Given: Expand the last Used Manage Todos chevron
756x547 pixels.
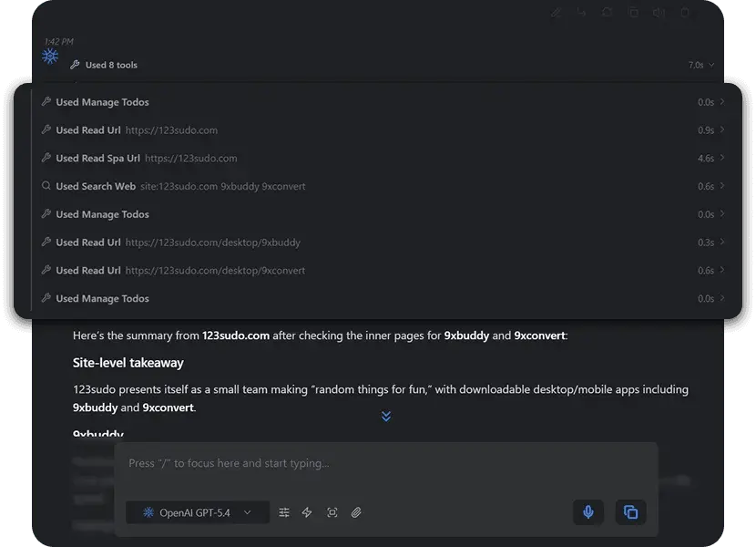Looking at the screenshot, I should [721, 298].
